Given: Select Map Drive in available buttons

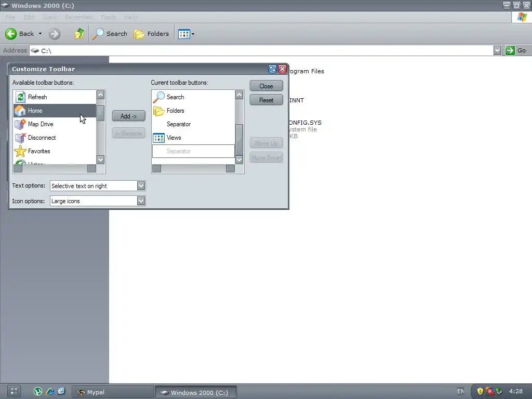Looking at the screenshot, I should [x=55, y=124].
